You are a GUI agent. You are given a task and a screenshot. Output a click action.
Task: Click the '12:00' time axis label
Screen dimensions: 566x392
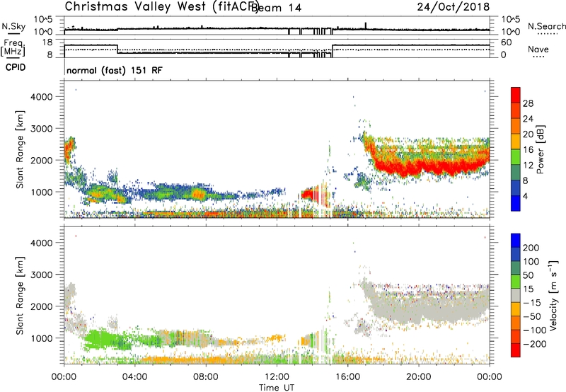(x=277, y=377)
